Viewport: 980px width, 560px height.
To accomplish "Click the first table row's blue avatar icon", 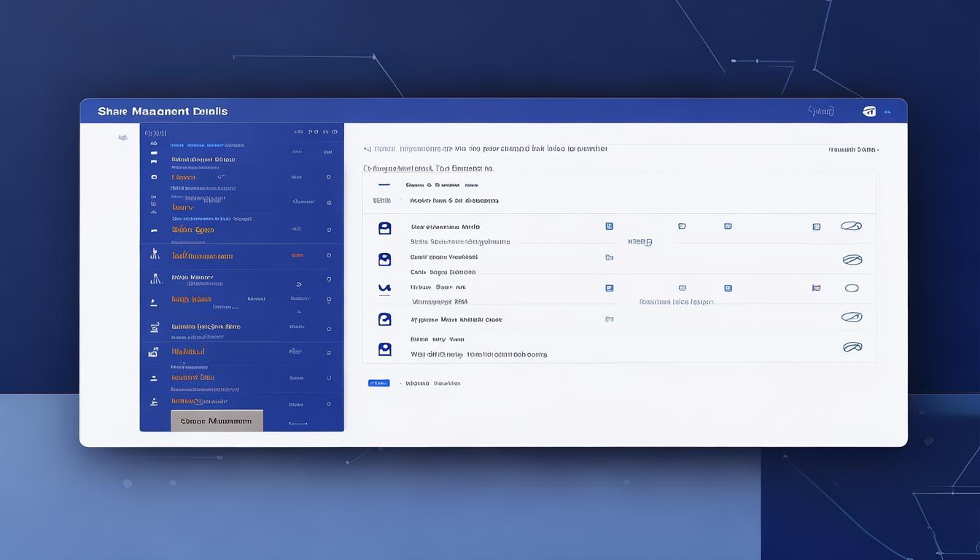I will 384,228.
